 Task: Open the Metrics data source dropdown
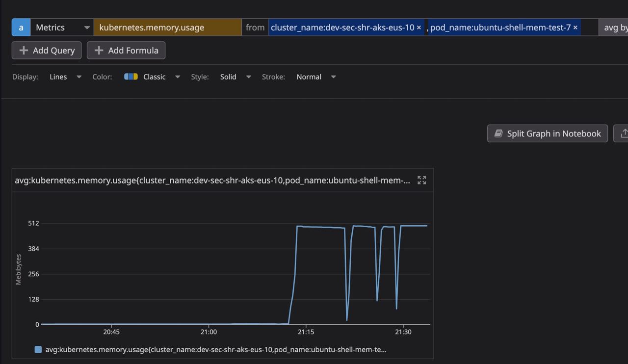(62, 27)
